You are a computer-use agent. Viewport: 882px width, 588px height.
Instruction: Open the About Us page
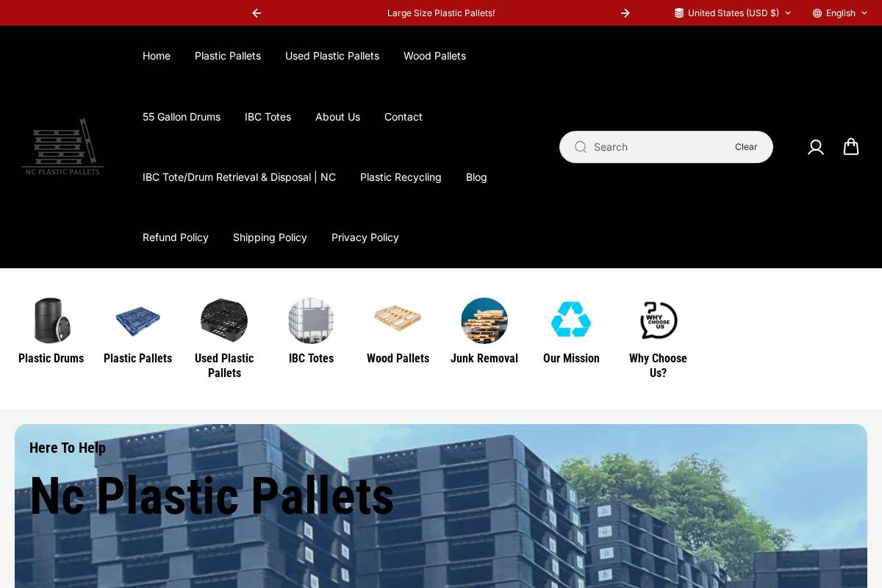coord(337,117)
